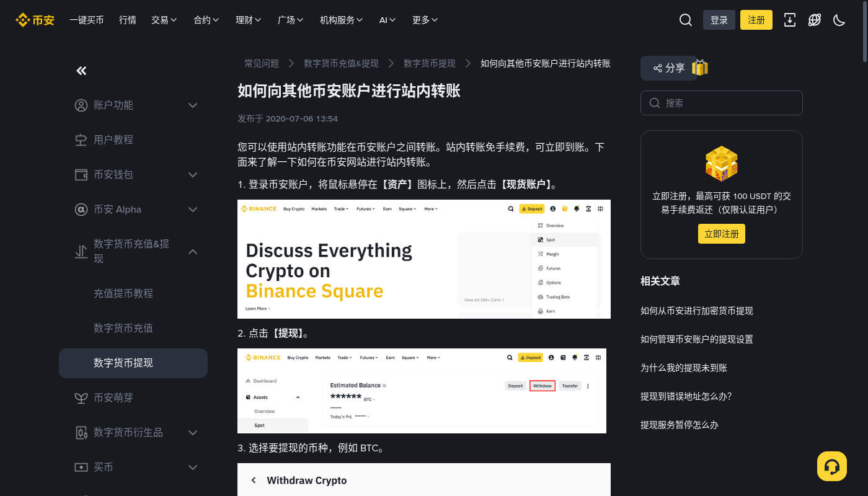This screenshot has height=496, width=868.
Task: Click the page vertical scrollbar
Action: click(x=866, y=31)
